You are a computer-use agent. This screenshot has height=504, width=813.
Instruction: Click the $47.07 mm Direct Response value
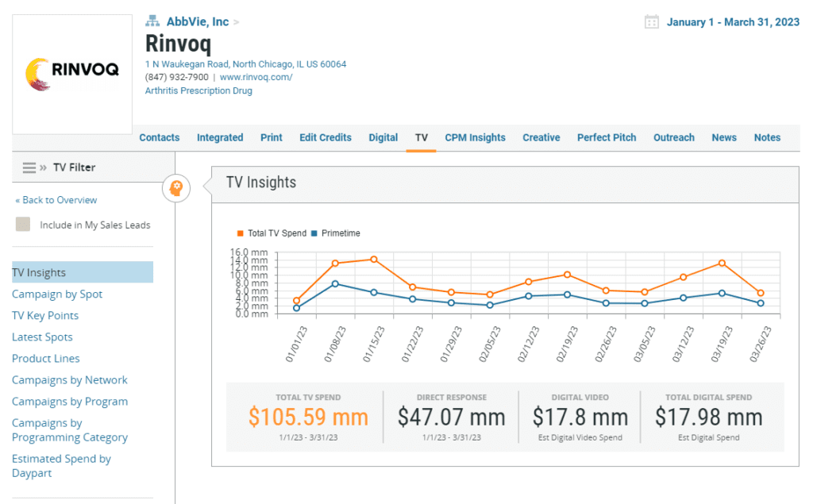[451, 417]
